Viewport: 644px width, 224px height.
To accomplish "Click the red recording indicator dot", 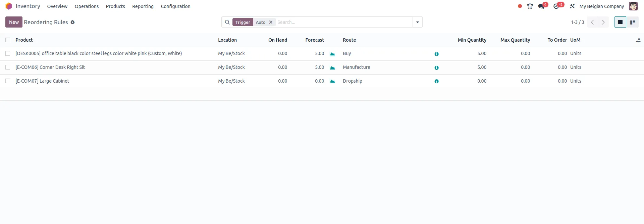I will pos(520,6).
